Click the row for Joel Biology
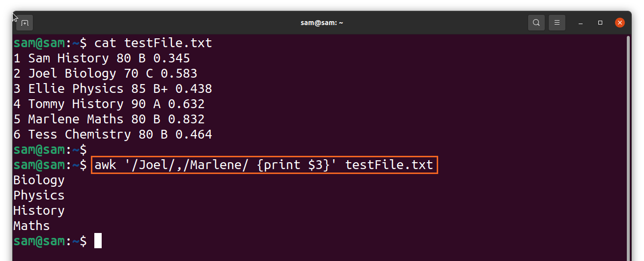Screen dimensions: 644x261 pyautogui.click(x=105, y=74)
